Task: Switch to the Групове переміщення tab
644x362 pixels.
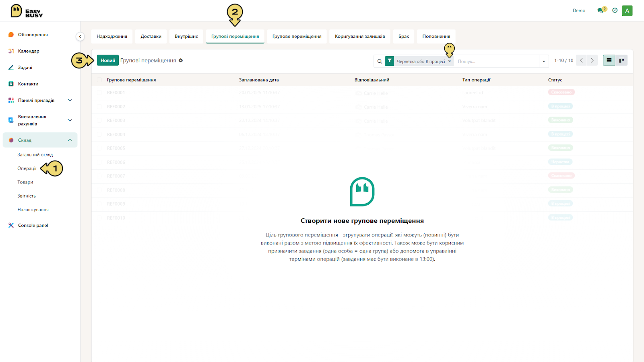Action: pyautogui.click(x=297, y=36)
